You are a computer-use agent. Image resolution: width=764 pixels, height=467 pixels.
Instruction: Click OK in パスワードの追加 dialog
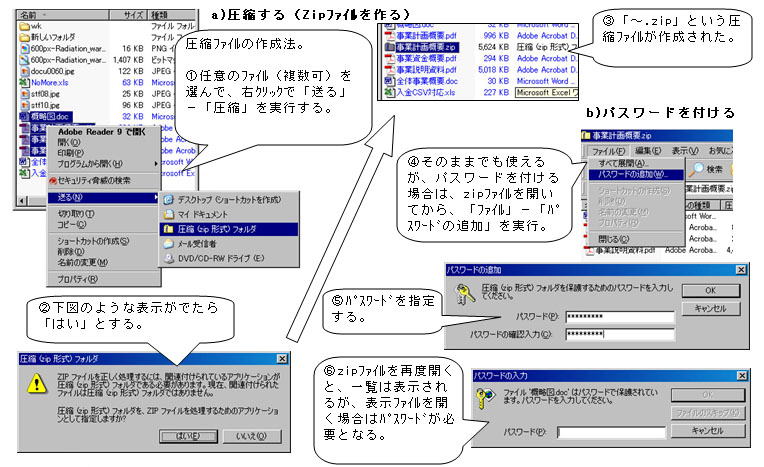click(711, 290)
